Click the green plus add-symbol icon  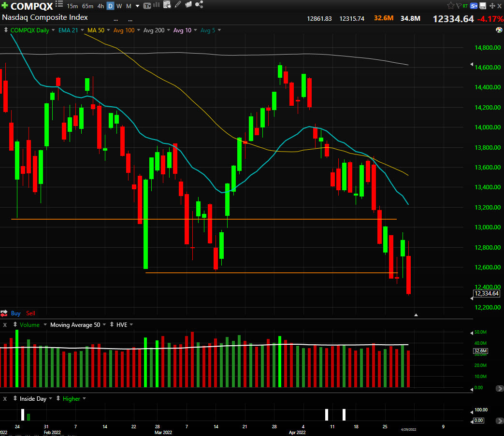coord(5,5)
